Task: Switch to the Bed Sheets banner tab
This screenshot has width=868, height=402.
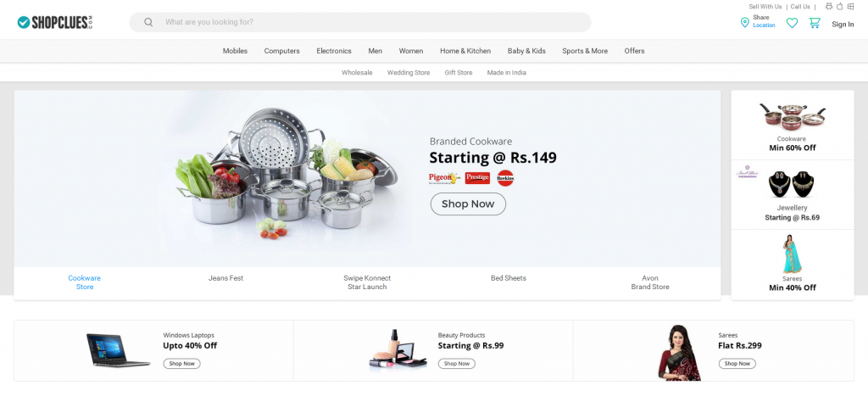Action: 508,278
